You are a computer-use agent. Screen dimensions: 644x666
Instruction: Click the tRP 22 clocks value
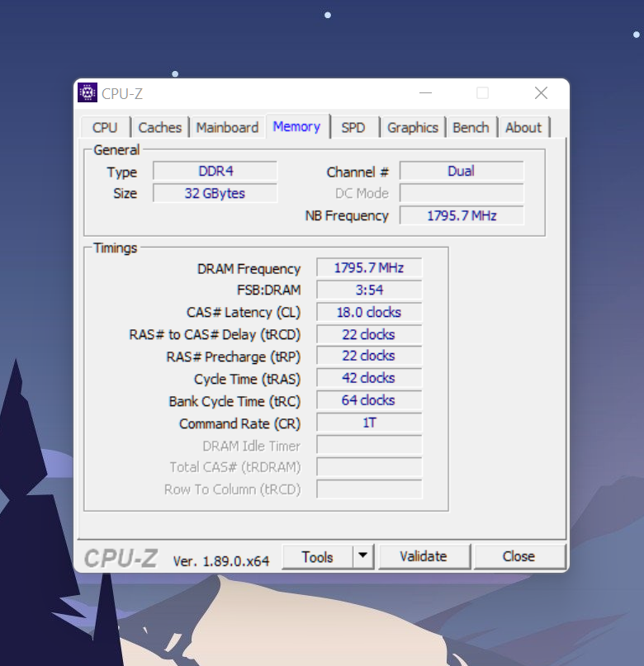[369, 356]
